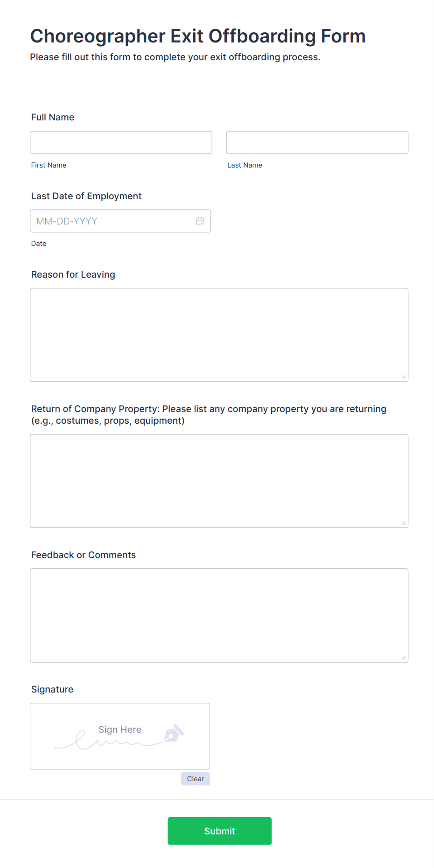Click the Return of Company Property textarea
Viewport: 434px width, 868px height.
tap(219, 481)
